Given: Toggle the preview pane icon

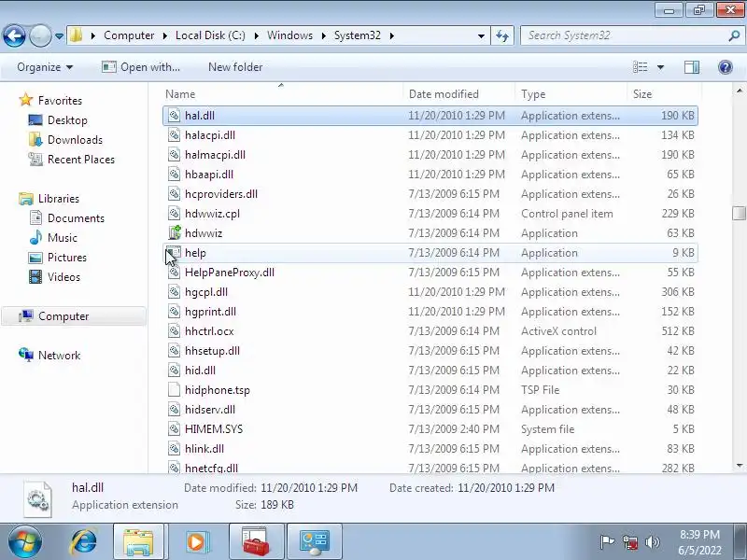Looking at the screenshot, I should tap(692, 67).
